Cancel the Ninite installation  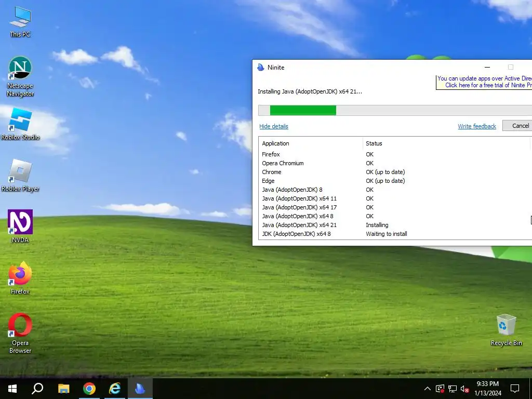point(518,126)
